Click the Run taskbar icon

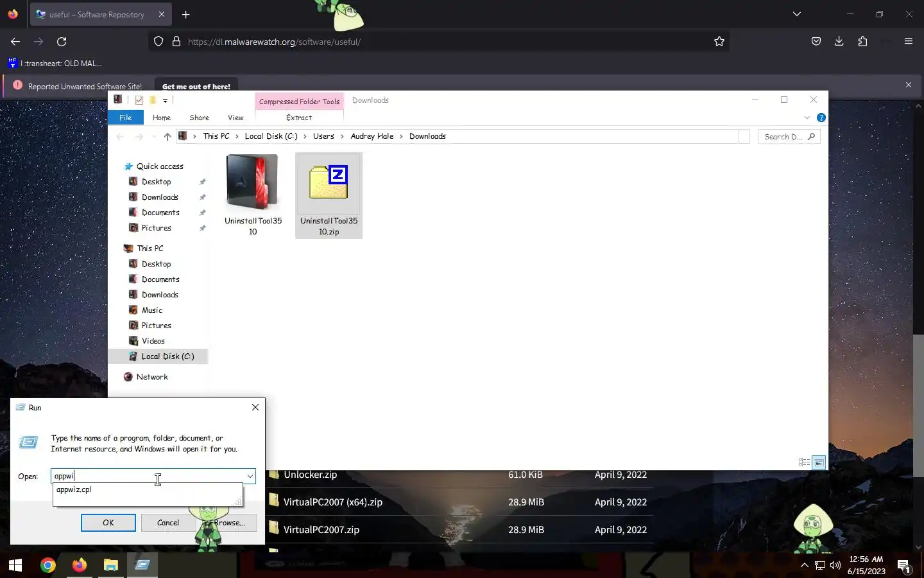142,565
